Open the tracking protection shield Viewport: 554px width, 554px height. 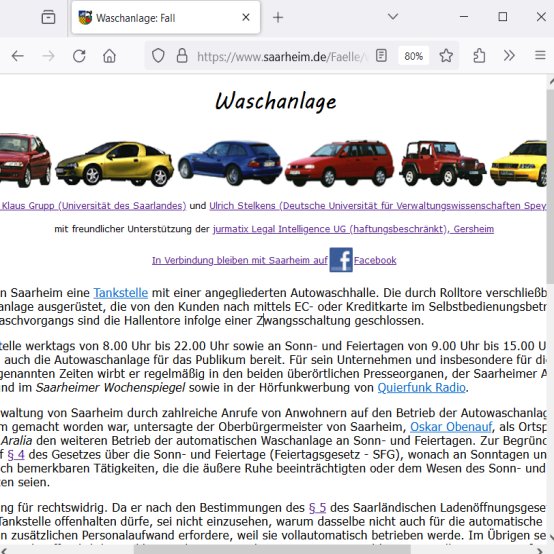tap(158, 56)
